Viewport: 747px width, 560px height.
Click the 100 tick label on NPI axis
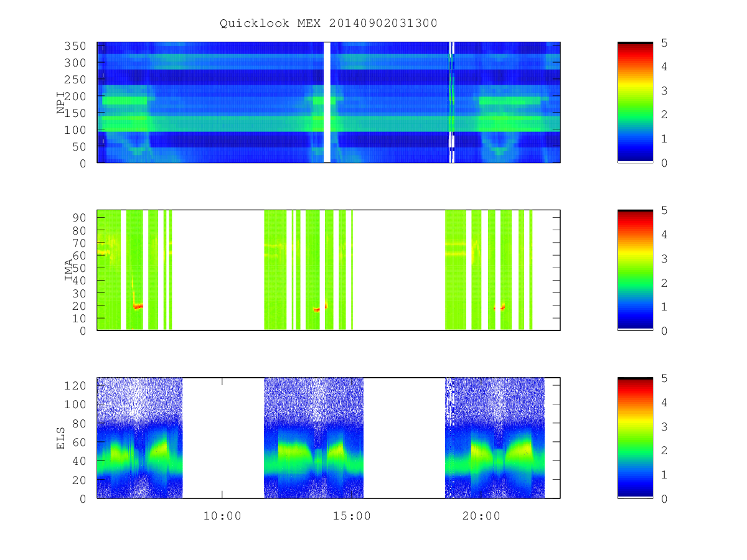(x=75, y=130)
